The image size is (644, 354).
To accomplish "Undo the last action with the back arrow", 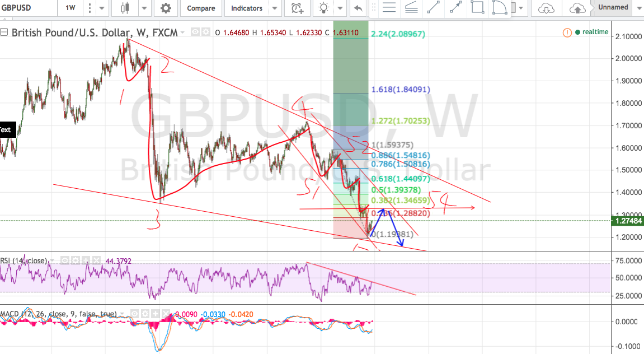I will coord(358,8).
